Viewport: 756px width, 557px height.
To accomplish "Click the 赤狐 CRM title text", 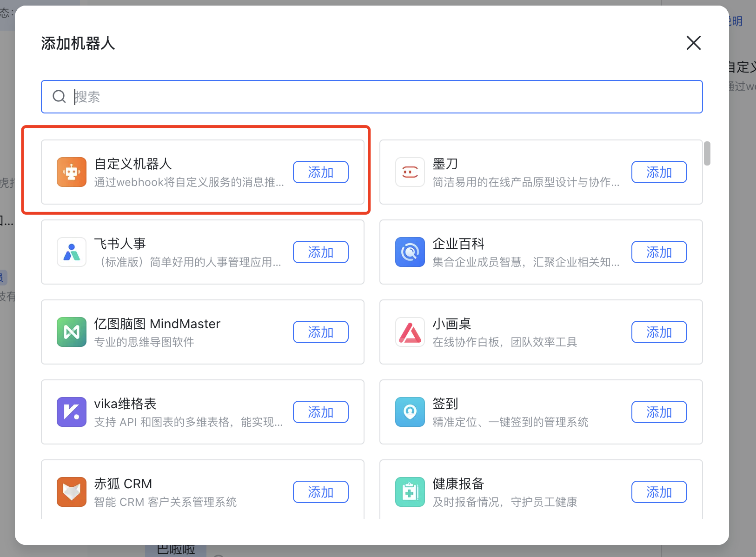I will [123, 484].
